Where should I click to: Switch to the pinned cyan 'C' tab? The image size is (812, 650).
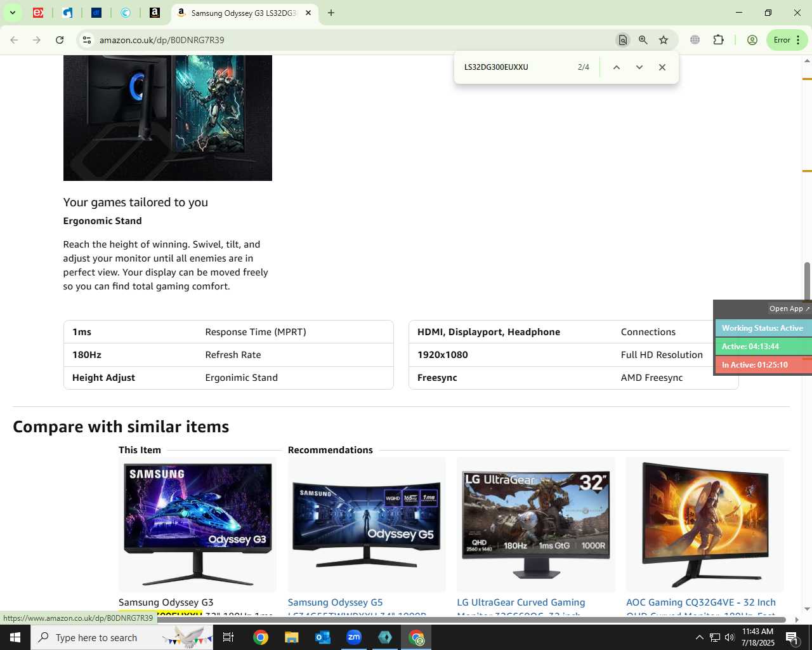tap(126, 13)
